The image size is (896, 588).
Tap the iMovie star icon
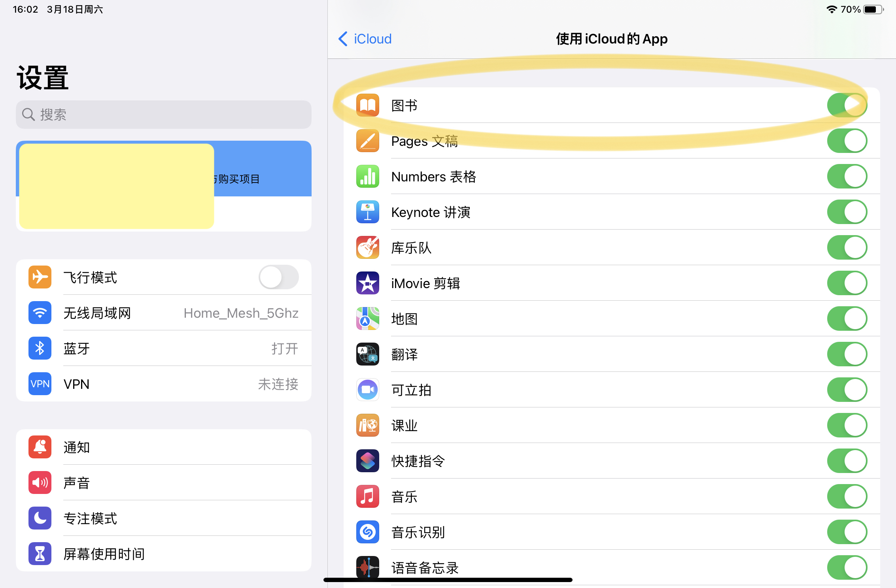367,283
